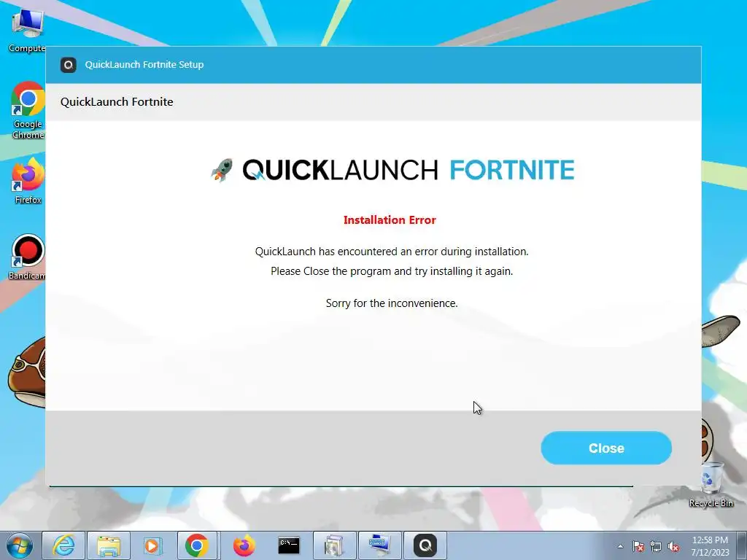Click the Sorry for the inconvenience text
747x560 pixels.
[392, 303]
